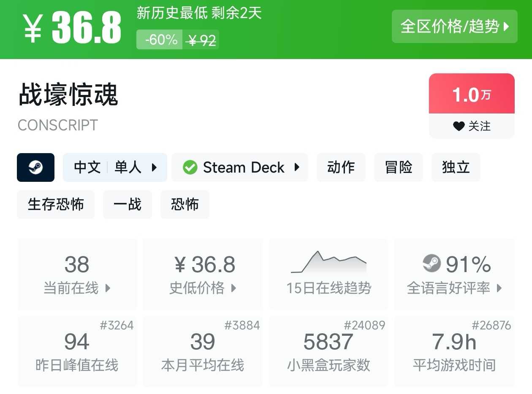Tap the heart follow icon
The height and width of the screenshot is (394, 532).
(459, 126)
